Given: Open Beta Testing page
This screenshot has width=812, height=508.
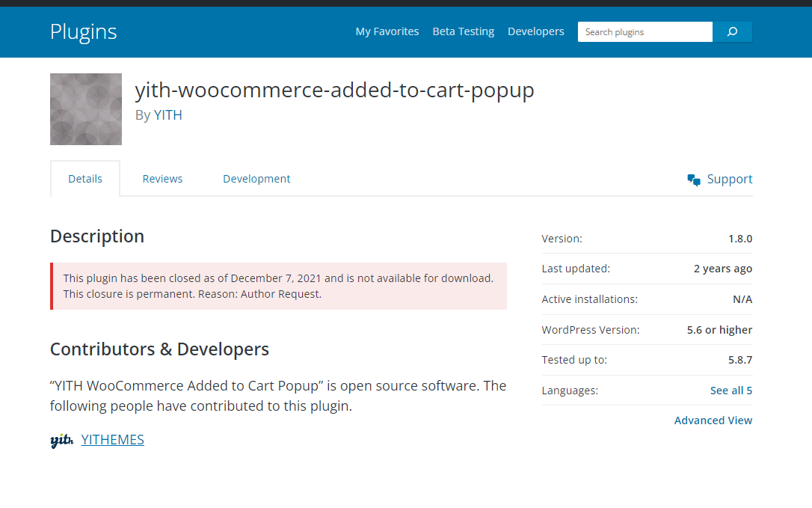Looking at the screenshot, I should click(463, 31).
